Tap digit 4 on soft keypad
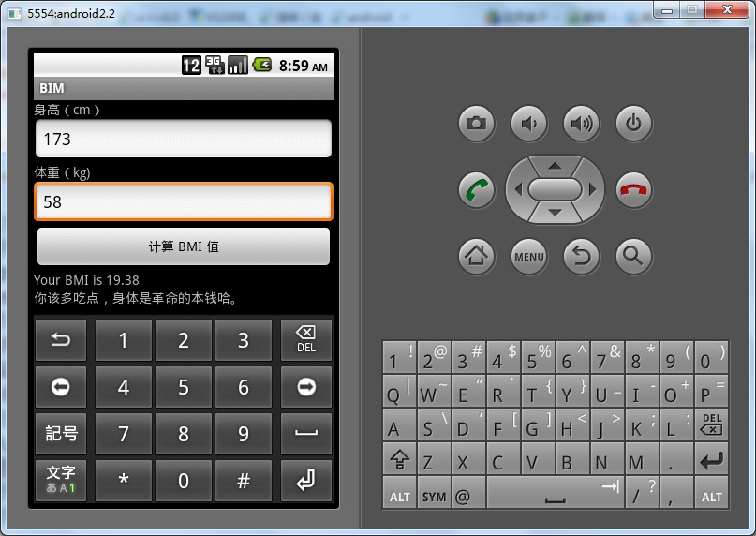 pyautogui.click(x=124, y=387)
